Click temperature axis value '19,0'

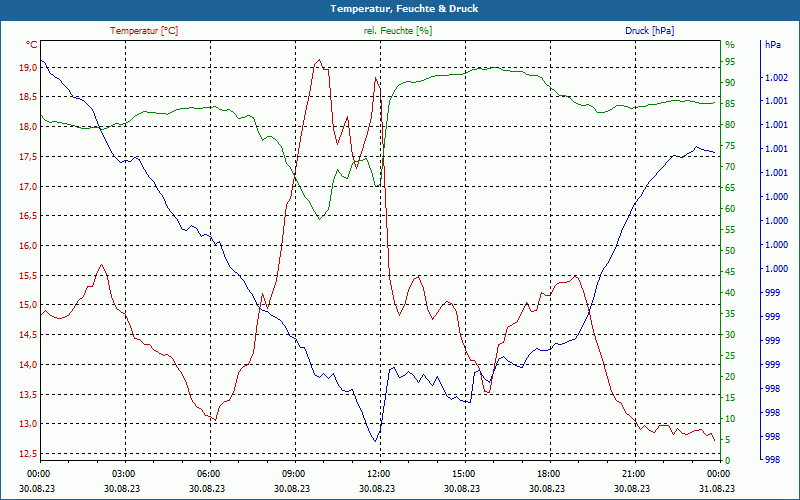(29, 67)
